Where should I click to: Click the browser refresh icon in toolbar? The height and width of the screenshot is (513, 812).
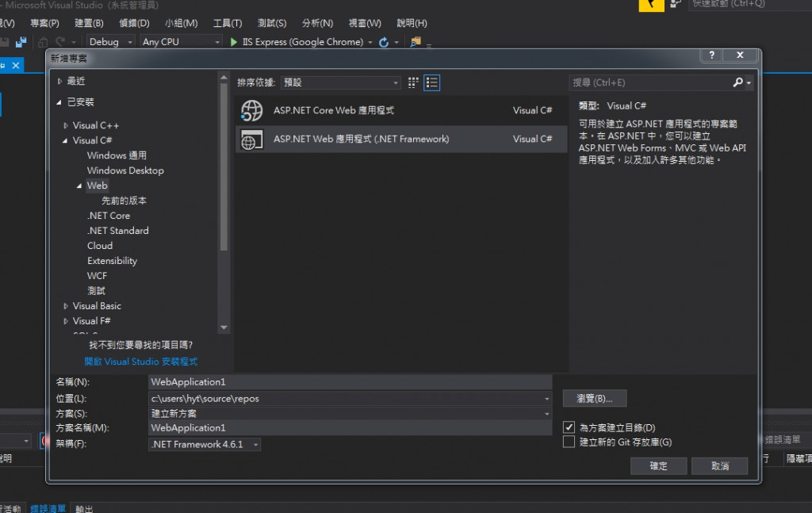[x=384, y=42]
